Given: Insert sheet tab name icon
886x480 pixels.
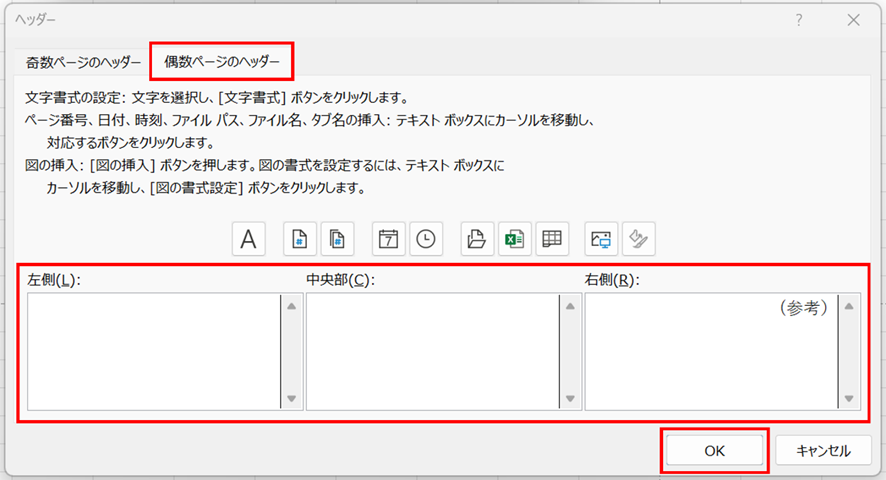Looking at the screenshot, I should tap(551, 239).
